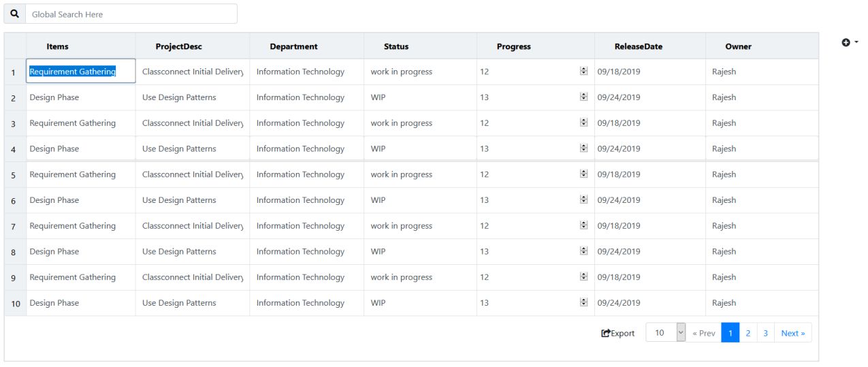Click the Progress stepper in row 1
Image resolution: width=868 pixels, height=367 pixels.
(x=583, y=71)
